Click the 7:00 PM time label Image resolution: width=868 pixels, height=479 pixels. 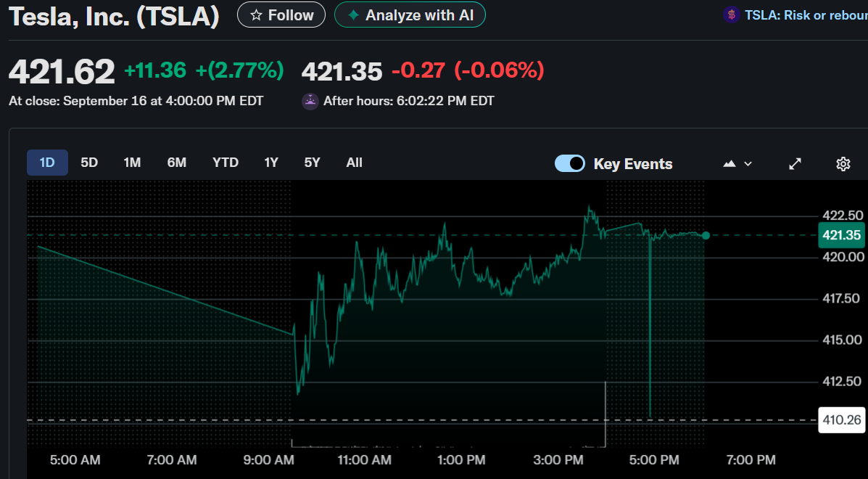click(x=750, y=459)
